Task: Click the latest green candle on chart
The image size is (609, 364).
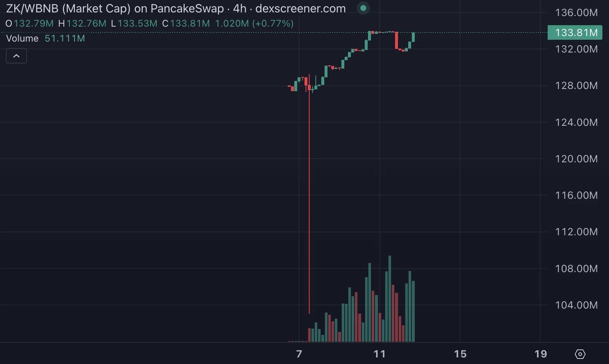Action: tap(413, 37)
